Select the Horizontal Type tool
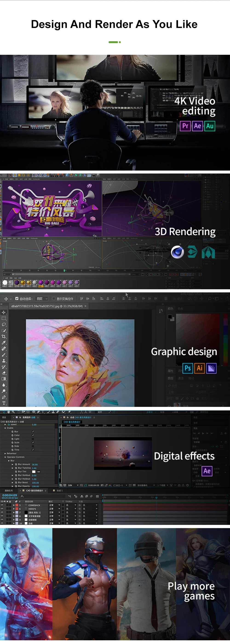This screenshot has width=230, height=644. (4, 403)
